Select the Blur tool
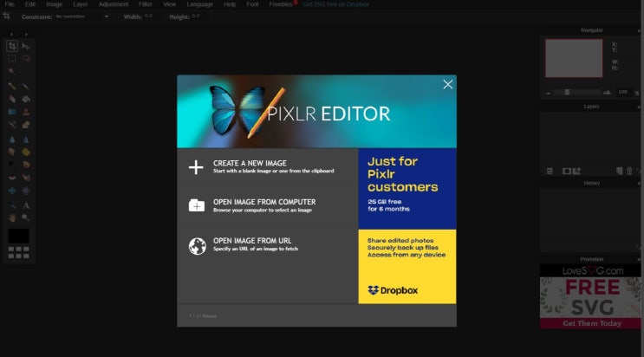The width and height of the screenshot is (644, 357). click(x=12, y=140)
